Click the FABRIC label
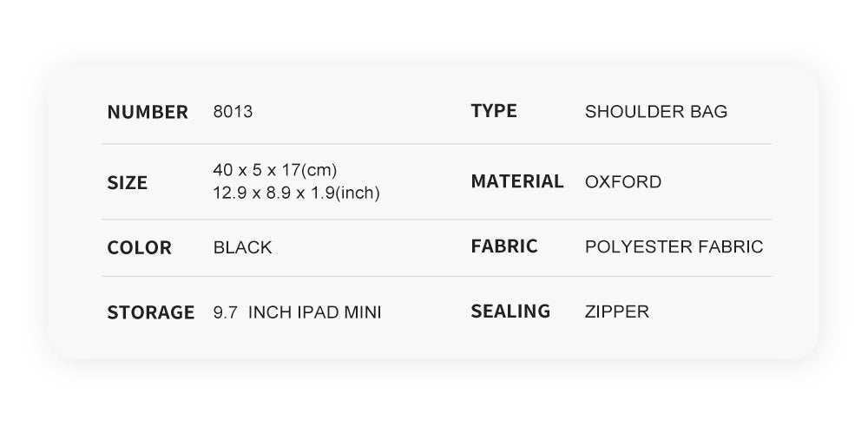868x446 pixels. point(504,246)
